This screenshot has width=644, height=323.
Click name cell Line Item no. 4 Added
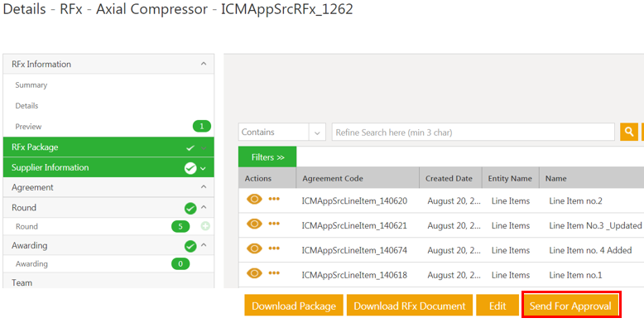tap(590, 250)
